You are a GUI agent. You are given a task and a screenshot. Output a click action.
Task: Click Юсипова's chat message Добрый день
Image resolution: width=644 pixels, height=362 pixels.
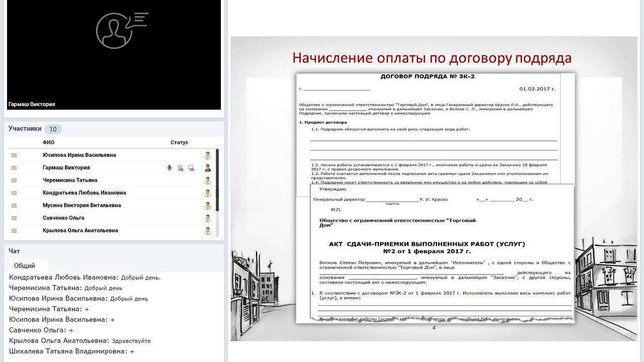click(78, 299)
